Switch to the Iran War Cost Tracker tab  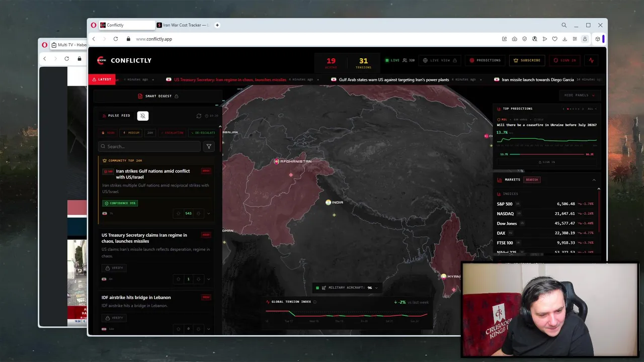[x=183, y=25]
